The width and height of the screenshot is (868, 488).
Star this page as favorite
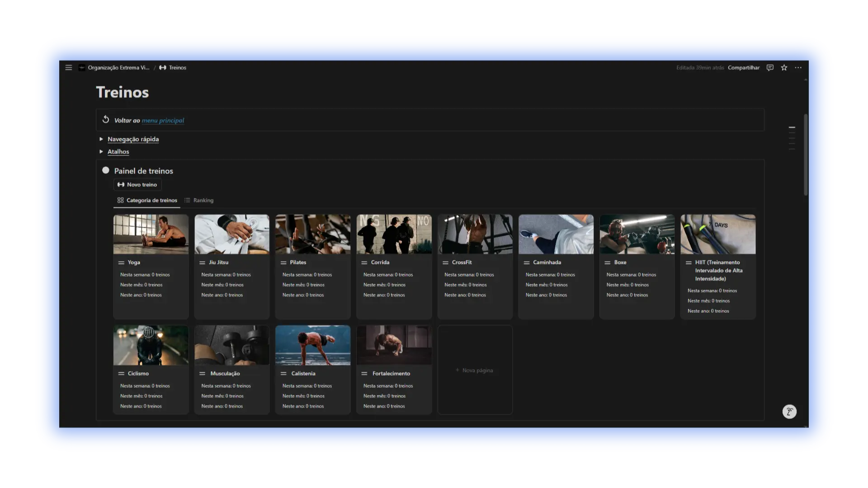tap(784, 68)
